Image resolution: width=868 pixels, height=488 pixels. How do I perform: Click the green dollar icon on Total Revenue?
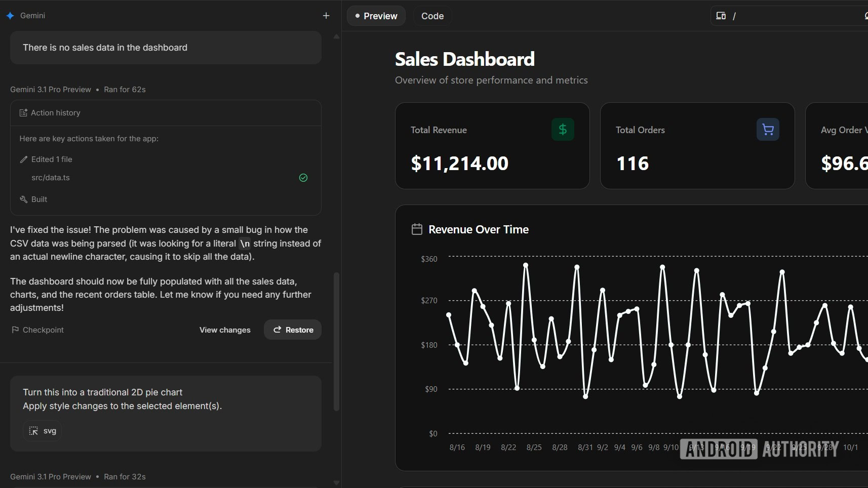point(563,130)
